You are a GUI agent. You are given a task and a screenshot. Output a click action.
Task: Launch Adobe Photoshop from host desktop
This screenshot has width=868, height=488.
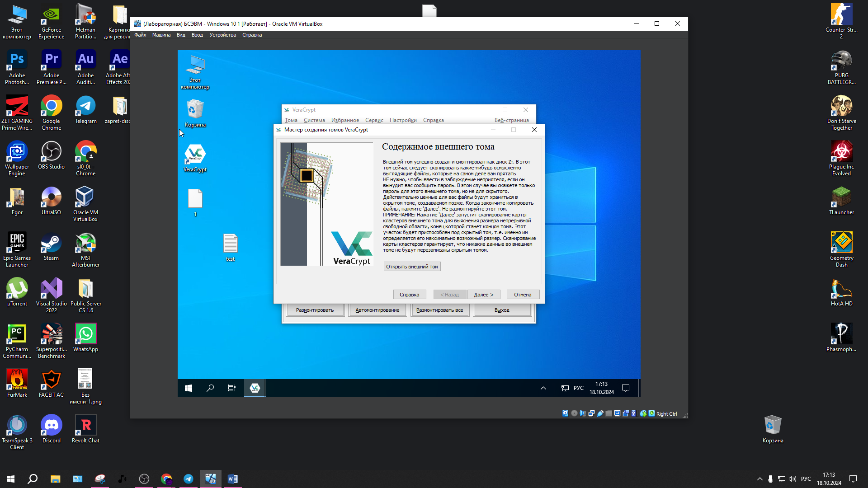[17, 67]
